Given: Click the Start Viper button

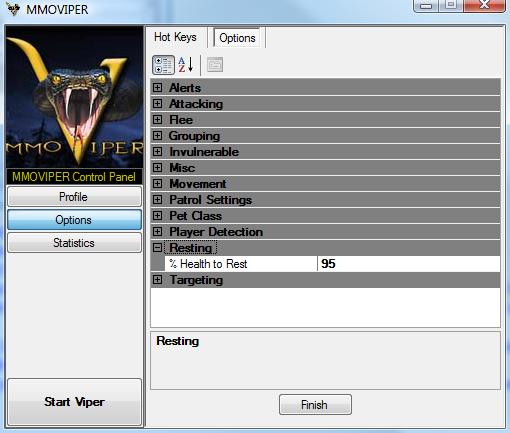Looking at the screenshot, I should (x=74, y=402).
